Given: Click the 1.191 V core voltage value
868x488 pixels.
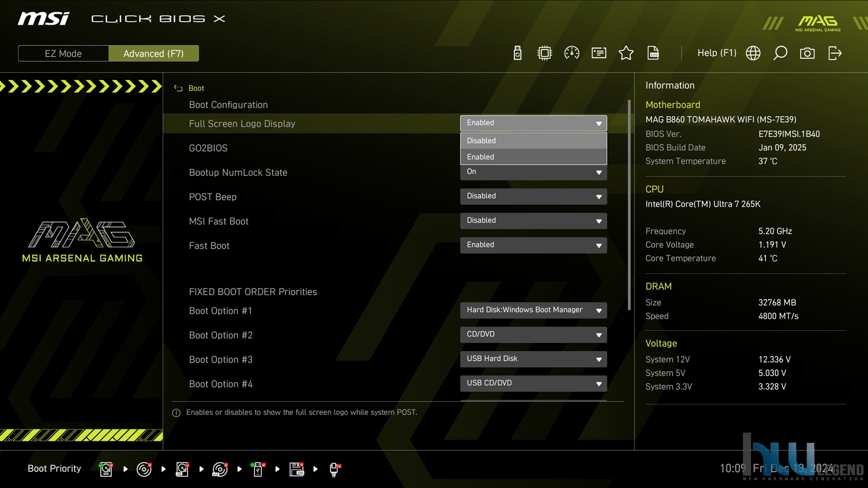Looking at the screenshot, I should (x=772, y=245).
